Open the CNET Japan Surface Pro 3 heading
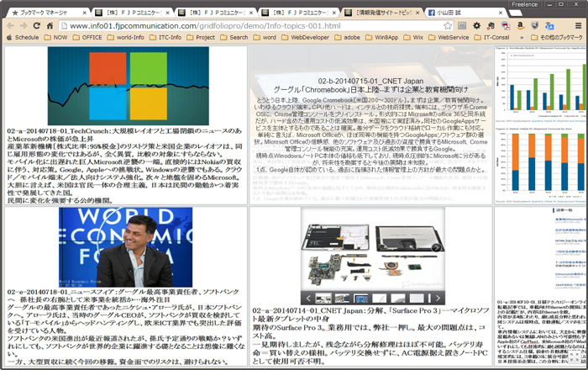The width and height of the screenshot is (588, 370). click(x=371, y=314)
